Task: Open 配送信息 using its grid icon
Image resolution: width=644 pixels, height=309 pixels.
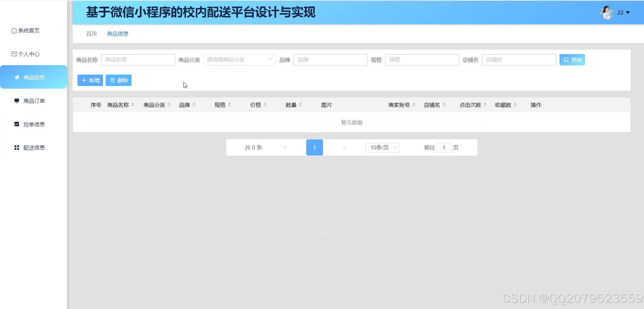Action: tap(16, 147)
